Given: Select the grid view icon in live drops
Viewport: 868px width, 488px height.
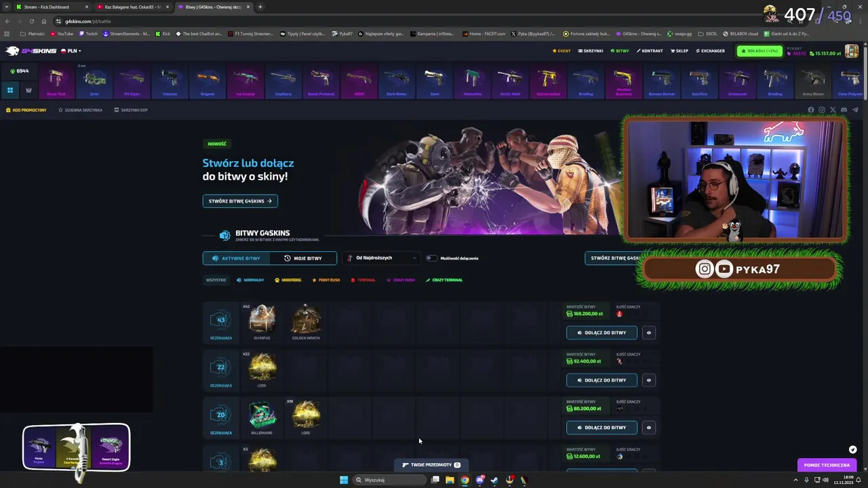Looking at the screenshot, I should [x=10, y=89].
